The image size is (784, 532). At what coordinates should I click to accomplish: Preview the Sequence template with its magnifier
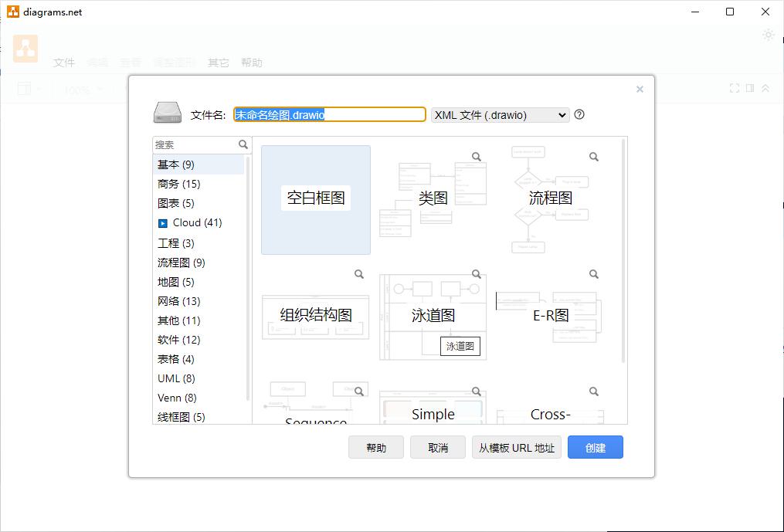coord(359,391)
